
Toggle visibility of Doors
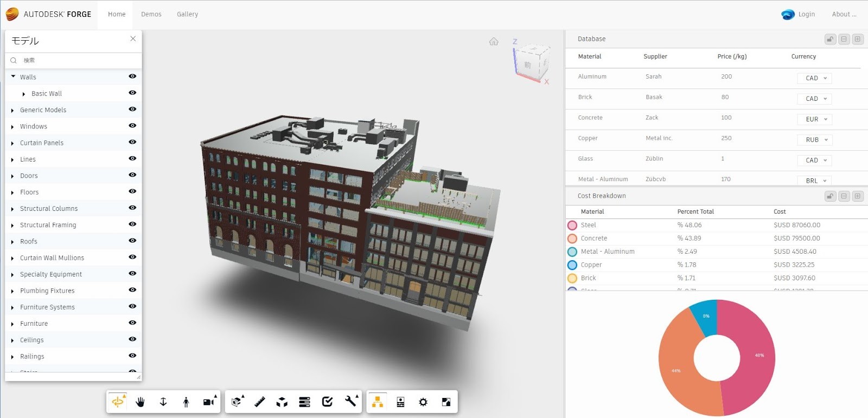pyautogui.click(x=132, y=175)
